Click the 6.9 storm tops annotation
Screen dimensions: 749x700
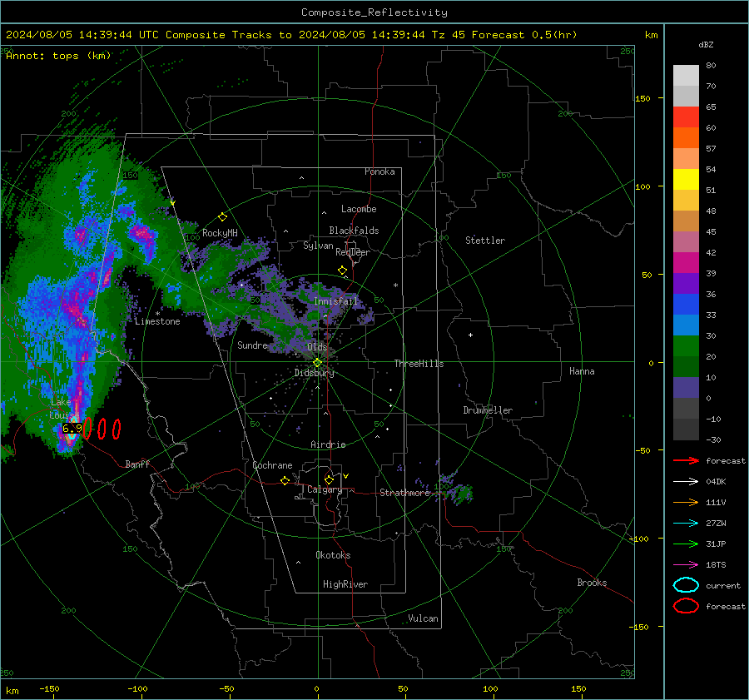click(72, 428)
